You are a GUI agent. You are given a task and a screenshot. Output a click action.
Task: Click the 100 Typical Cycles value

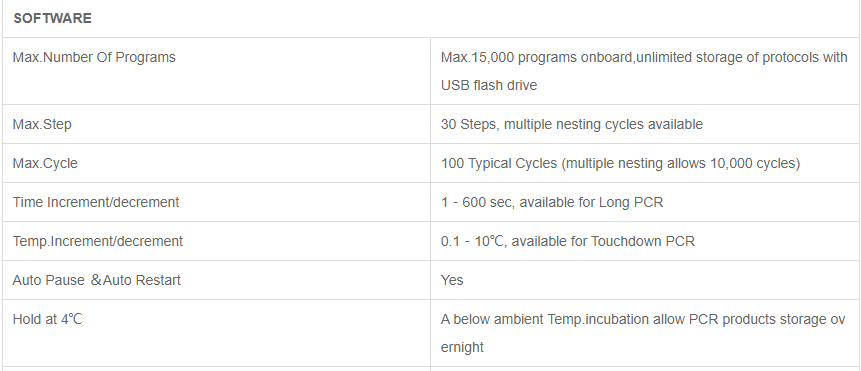pos(620,164)
